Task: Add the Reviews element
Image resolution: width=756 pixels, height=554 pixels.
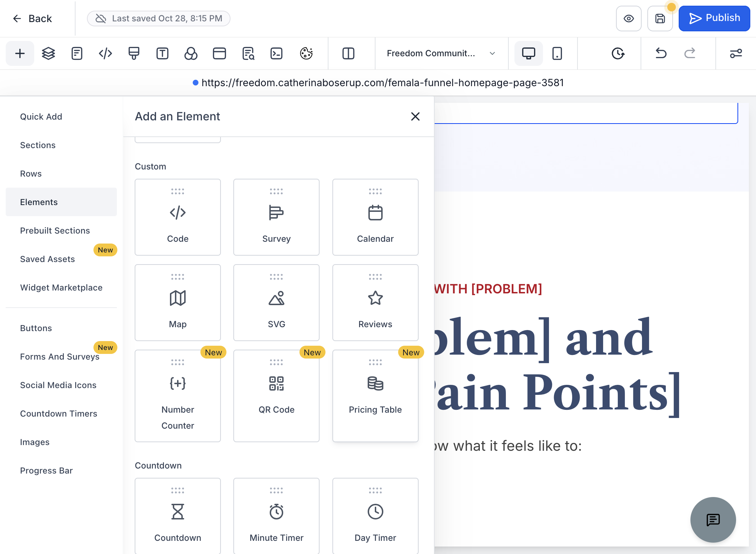Action: click(376, 303)
